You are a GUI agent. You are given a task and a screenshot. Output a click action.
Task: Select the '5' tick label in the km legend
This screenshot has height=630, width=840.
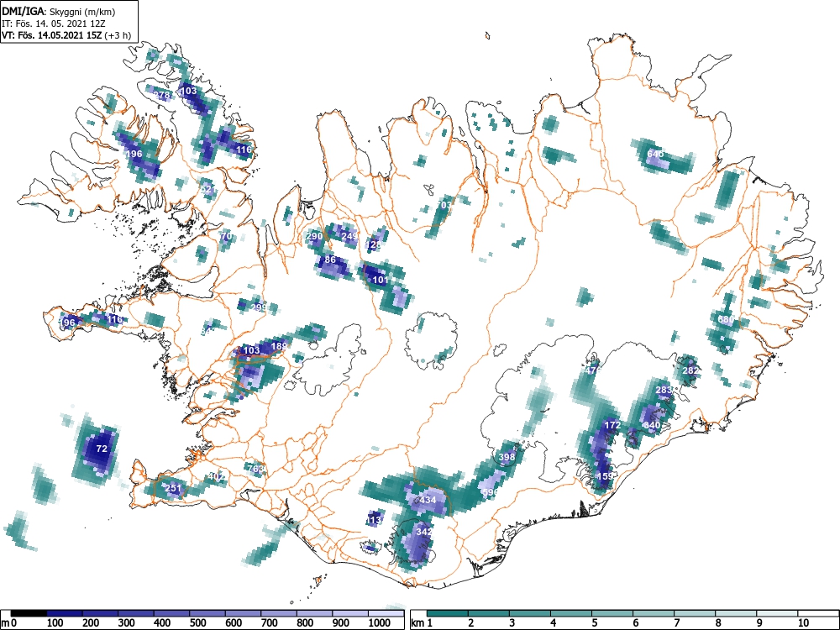point(595,623)
